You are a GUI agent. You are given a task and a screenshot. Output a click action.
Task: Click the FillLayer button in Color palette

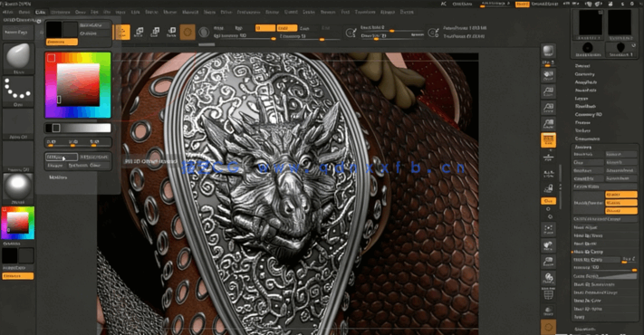(x=94, y=157)
